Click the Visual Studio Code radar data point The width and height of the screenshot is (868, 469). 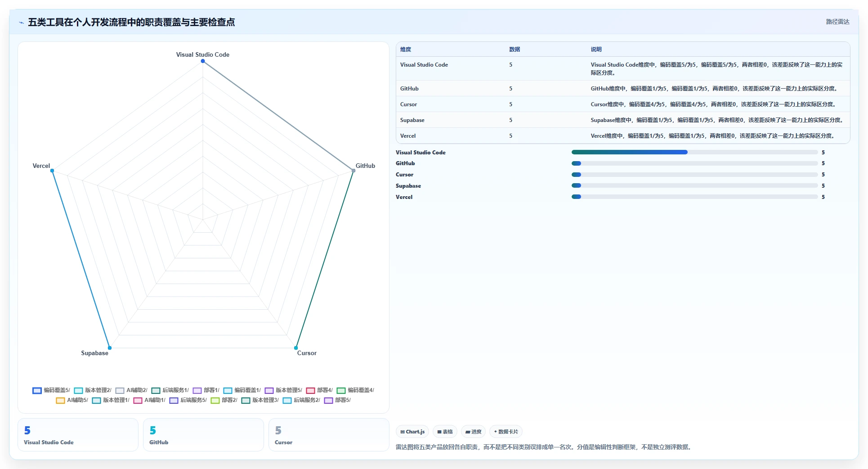203,61
